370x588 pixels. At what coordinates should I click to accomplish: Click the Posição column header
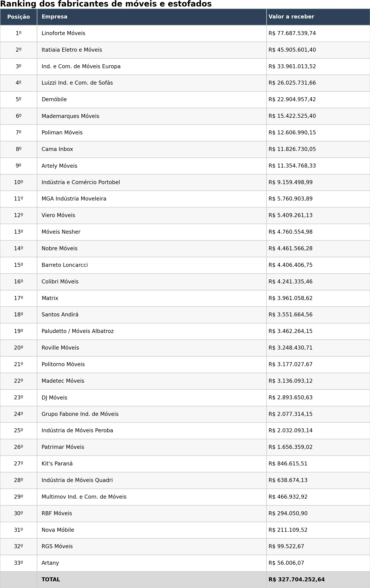18,17
